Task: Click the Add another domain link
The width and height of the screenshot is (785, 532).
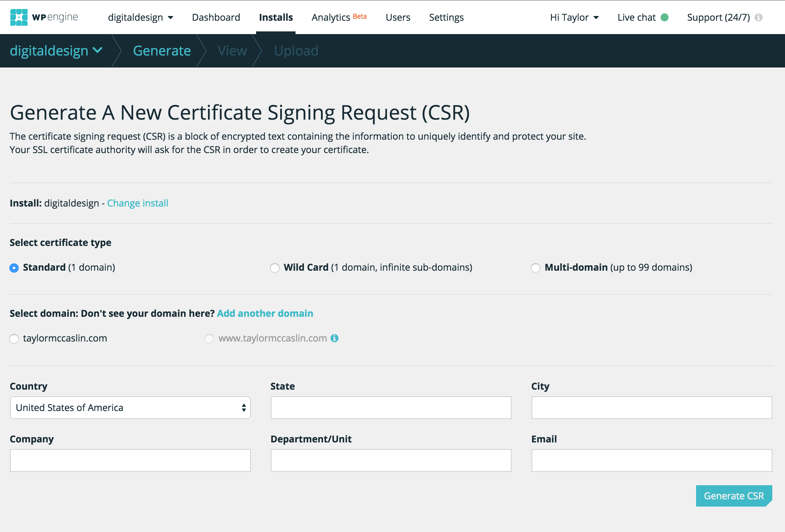Action: (x=265, y=313)
